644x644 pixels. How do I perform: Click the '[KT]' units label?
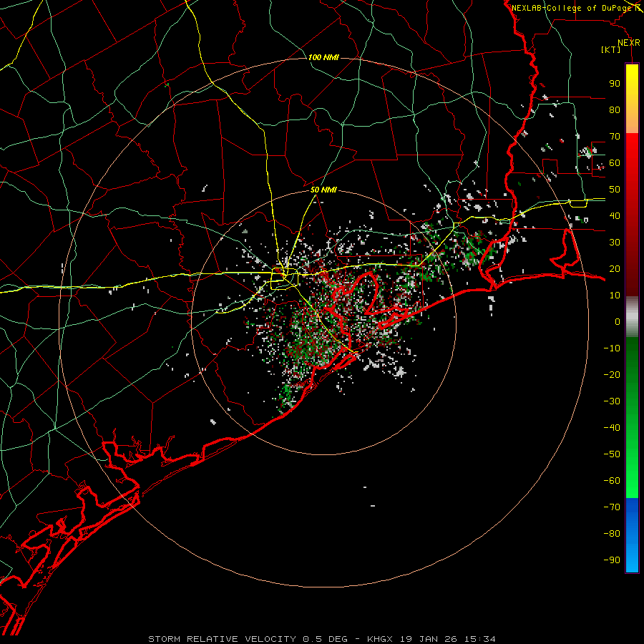pos(611,49)
